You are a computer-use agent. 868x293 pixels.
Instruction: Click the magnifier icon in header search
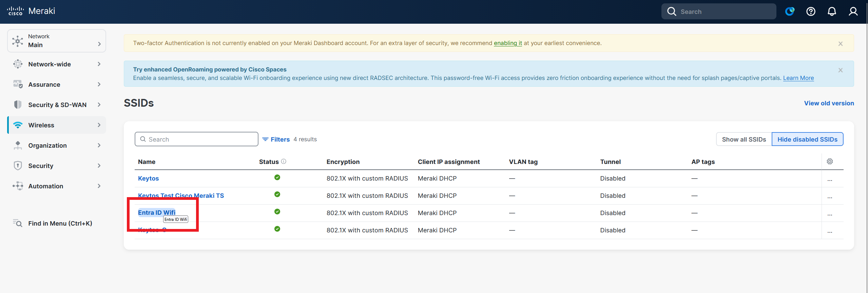pos(672,12)
